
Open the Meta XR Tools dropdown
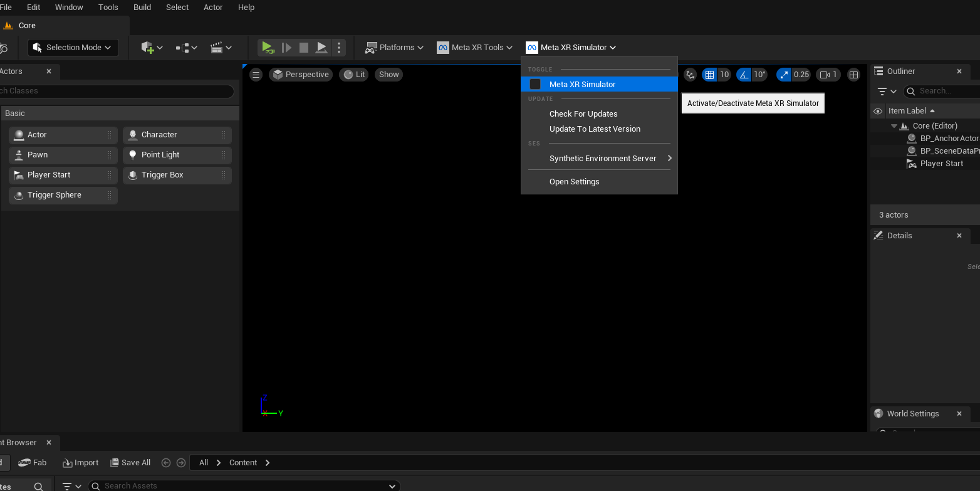475,47
